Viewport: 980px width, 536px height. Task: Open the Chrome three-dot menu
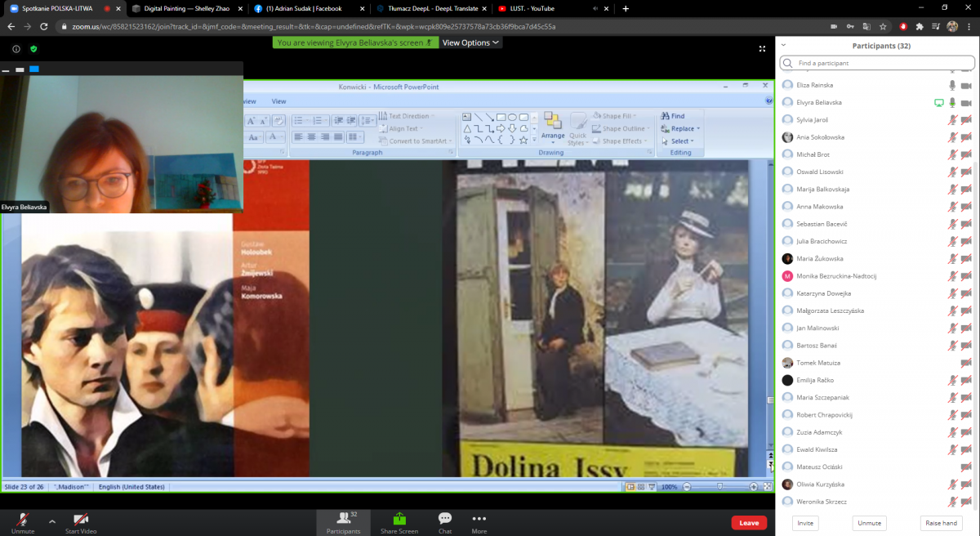(x=969, y=26)
